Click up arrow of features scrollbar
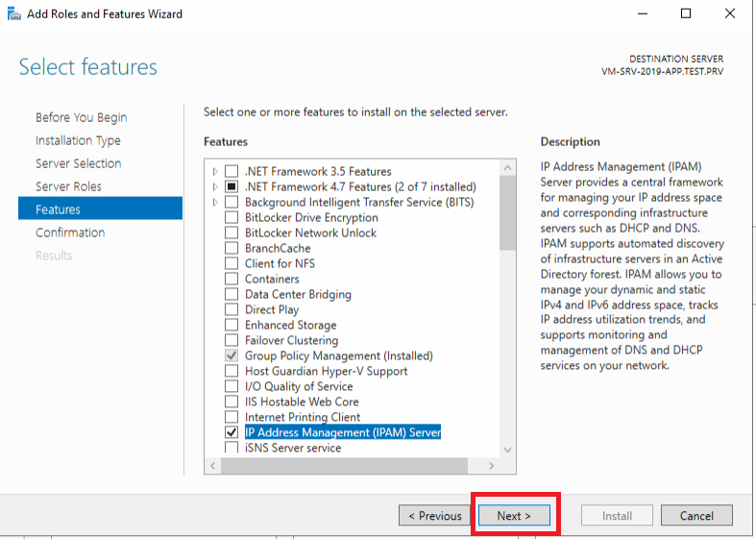The image size is (756, 539). [x=507, y=168]
